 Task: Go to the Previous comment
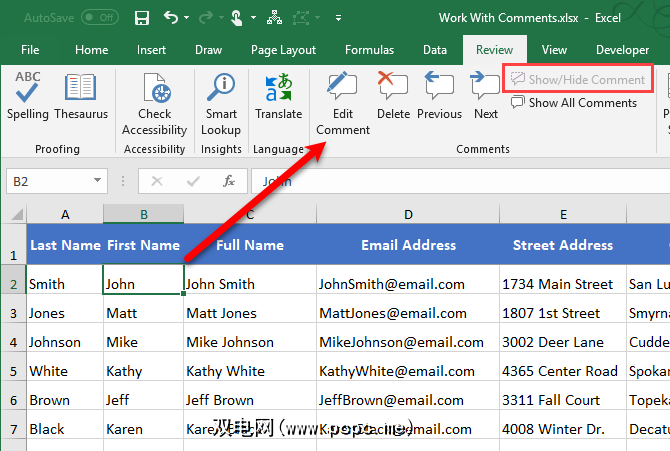click(439, 96)
